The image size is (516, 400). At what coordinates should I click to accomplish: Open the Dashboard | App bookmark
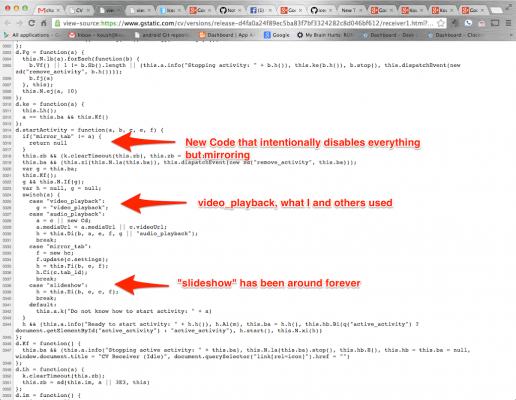point(227,35)
